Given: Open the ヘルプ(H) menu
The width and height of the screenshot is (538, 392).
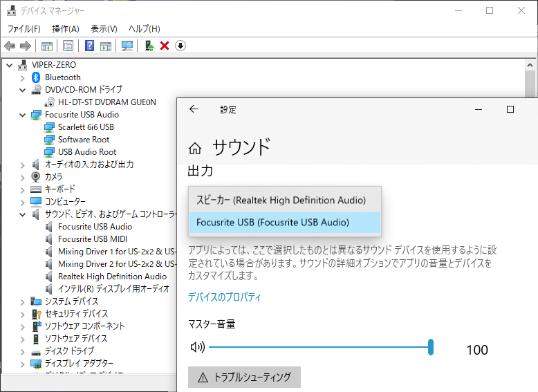Looking at the screenshot, I should pos(145,29).
